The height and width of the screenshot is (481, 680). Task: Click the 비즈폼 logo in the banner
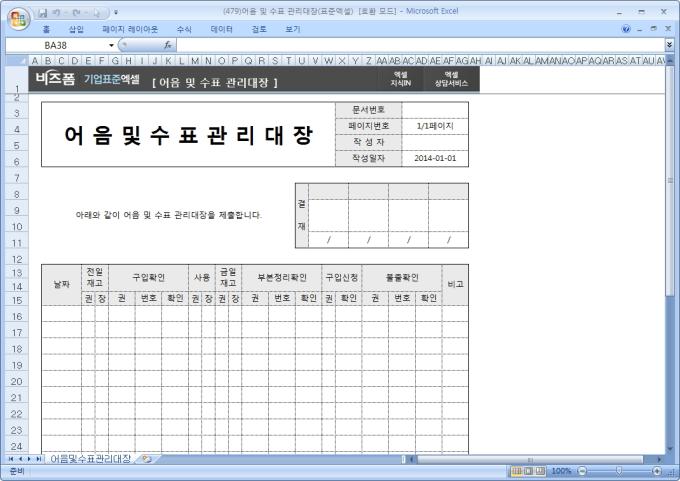(55, 79)
